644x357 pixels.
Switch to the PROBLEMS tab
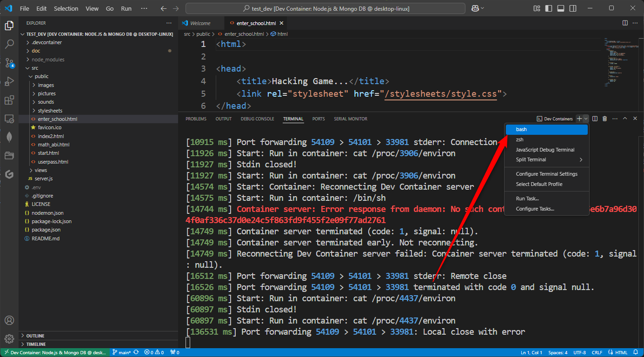(196, 119)
